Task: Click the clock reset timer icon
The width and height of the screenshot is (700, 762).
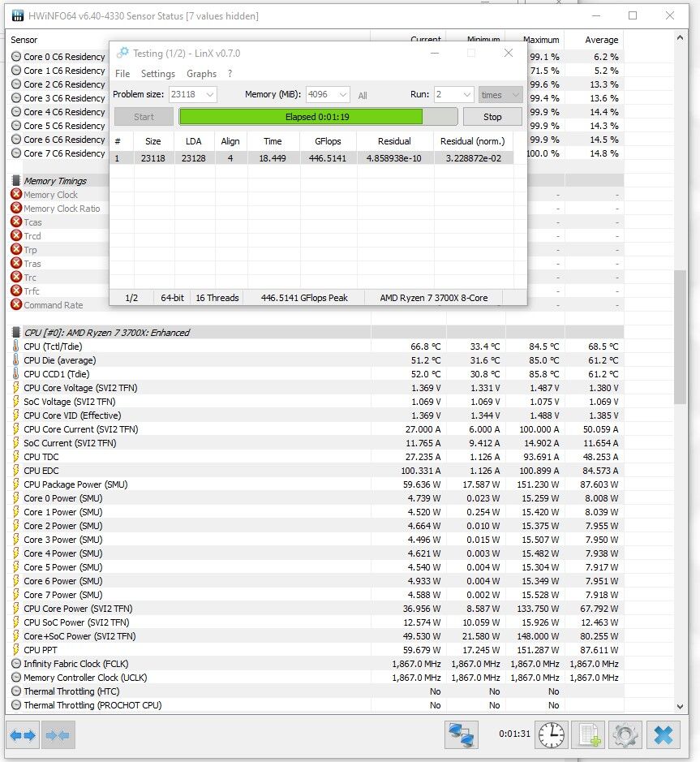Action: [552, 735]
